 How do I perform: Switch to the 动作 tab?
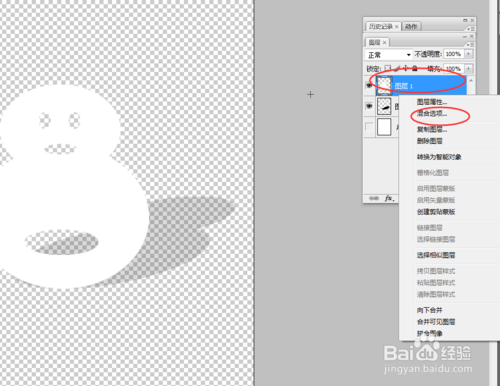[411, 26]
